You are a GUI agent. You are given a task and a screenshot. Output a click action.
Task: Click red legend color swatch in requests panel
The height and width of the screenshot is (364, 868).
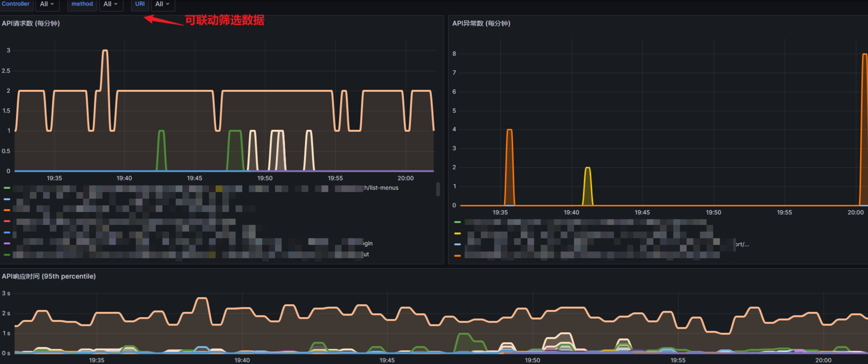[7, 221]
